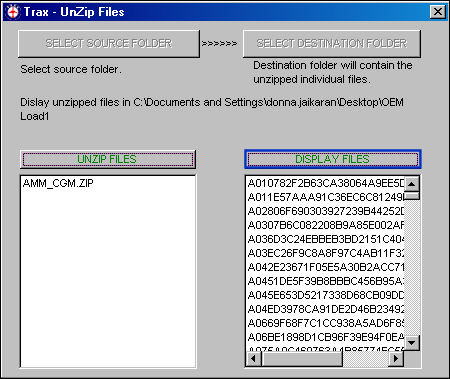Select file starting with A010782F2B63CA
This screenshot has height=379, width=450.
pos(326,183)
